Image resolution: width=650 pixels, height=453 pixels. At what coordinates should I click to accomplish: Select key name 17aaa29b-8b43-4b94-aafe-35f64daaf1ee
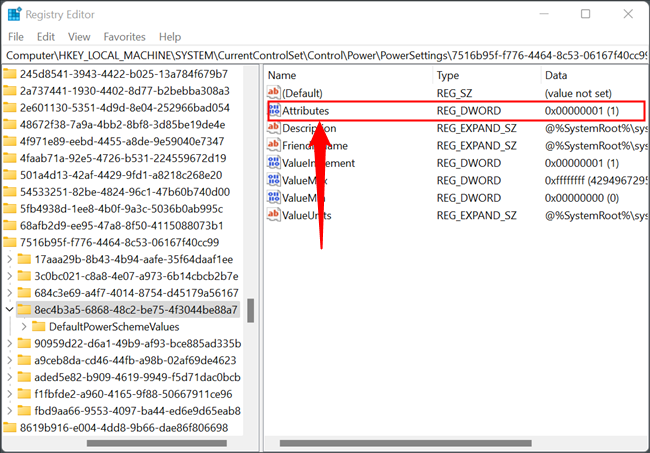133,259
